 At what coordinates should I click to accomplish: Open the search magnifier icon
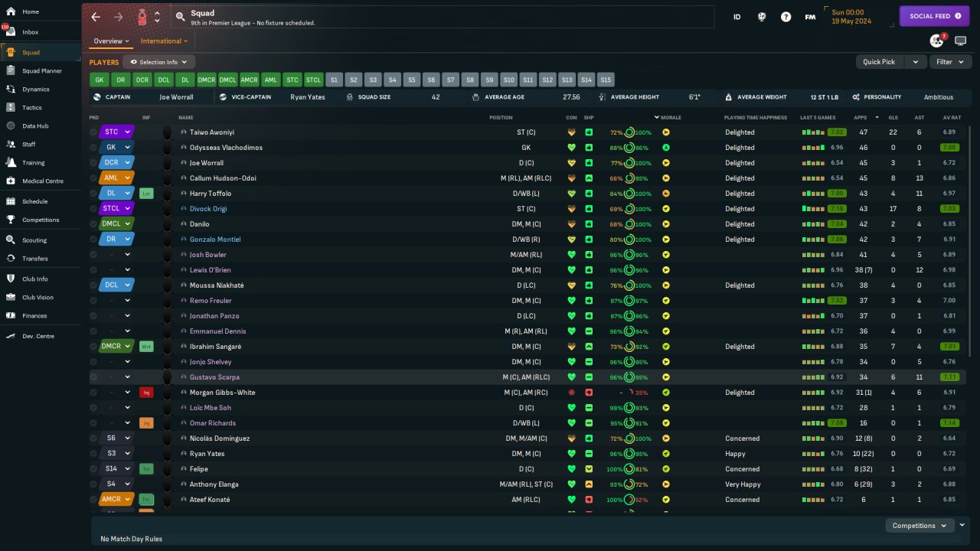180,17
